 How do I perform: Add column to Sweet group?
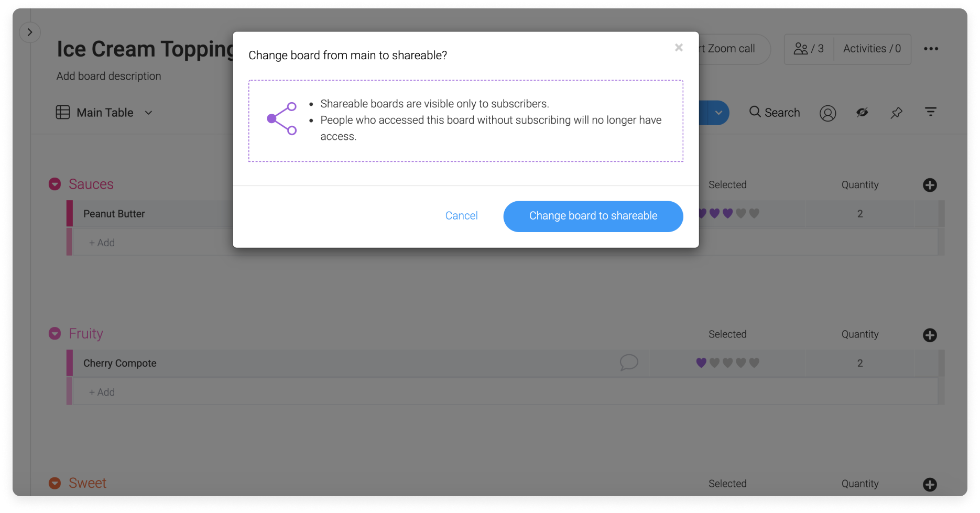click(930, 485)
